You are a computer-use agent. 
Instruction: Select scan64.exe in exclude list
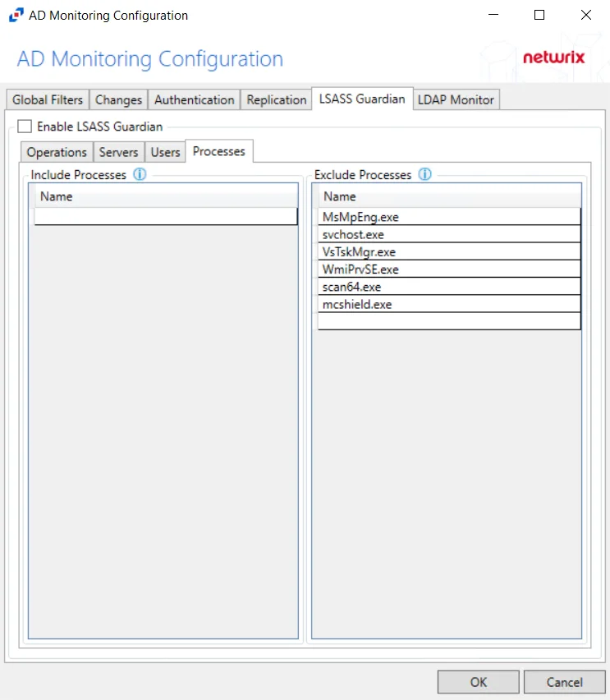(449, 287)
